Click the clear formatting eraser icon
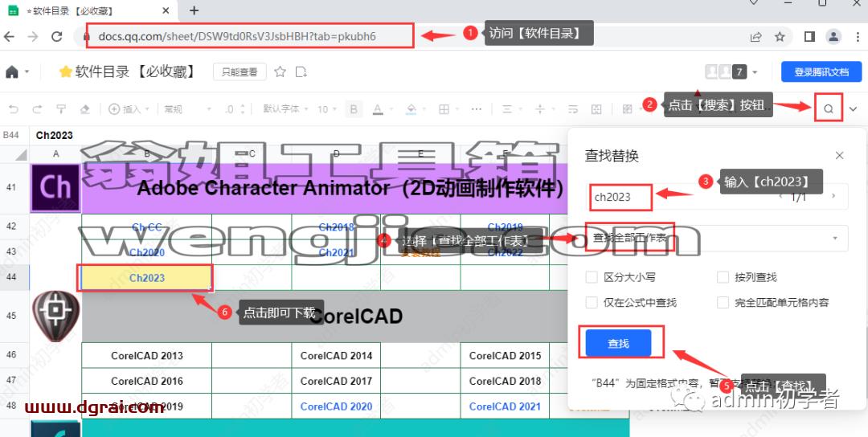Viewport: 868px width, 437px height. (x=84, y=109)
